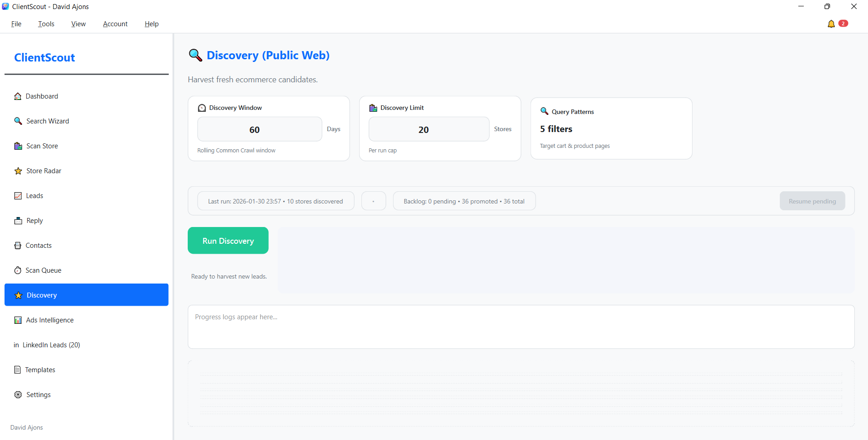Image resolution: width=868 pixels, height=440 pixels.
Task: Click the LinkedIn 'in' icon
Action: coord(16,345)
